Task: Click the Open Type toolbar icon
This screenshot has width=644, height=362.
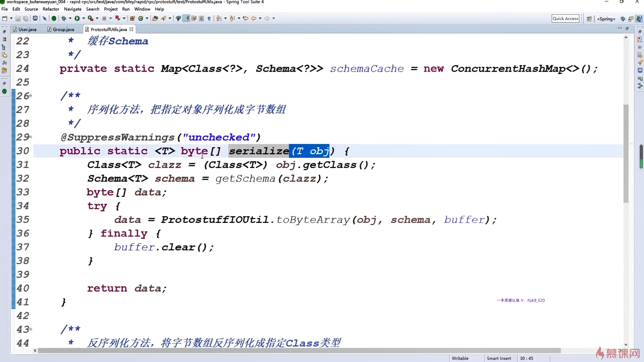Action: coord(155,18)
